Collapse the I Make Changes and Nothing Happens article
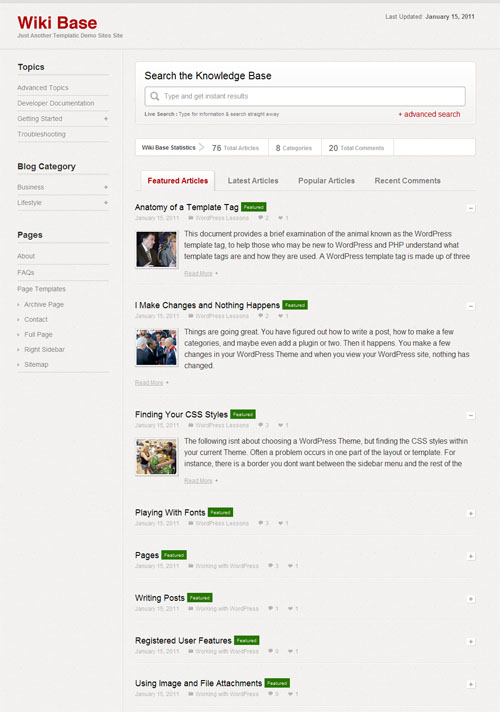 tap(471, 306)
